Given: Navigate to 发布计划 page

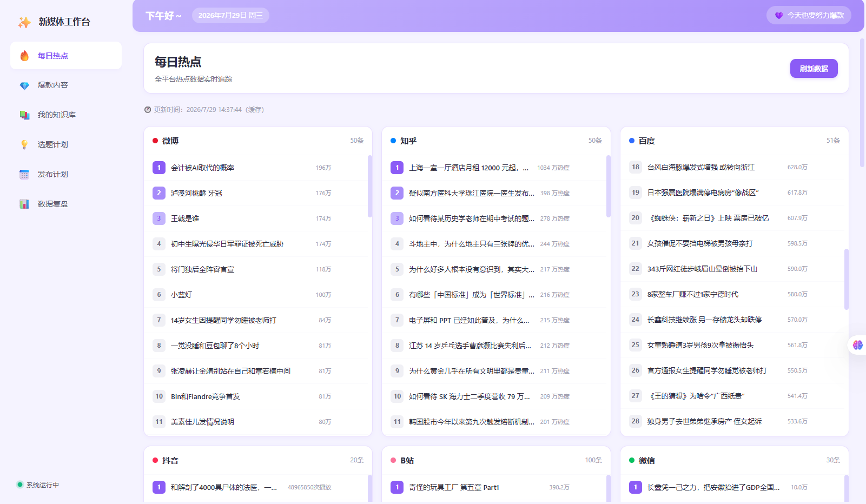Looking at the screenshot, I should (66, 175).
